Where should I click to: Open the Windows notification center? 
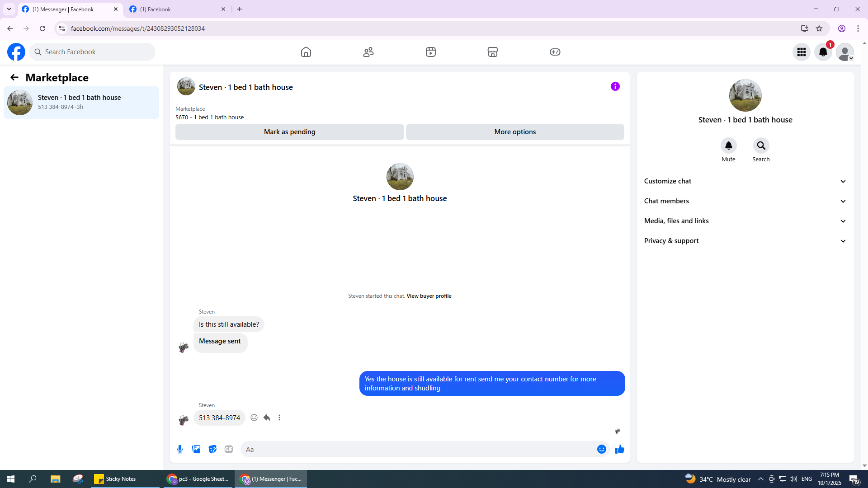854,479
